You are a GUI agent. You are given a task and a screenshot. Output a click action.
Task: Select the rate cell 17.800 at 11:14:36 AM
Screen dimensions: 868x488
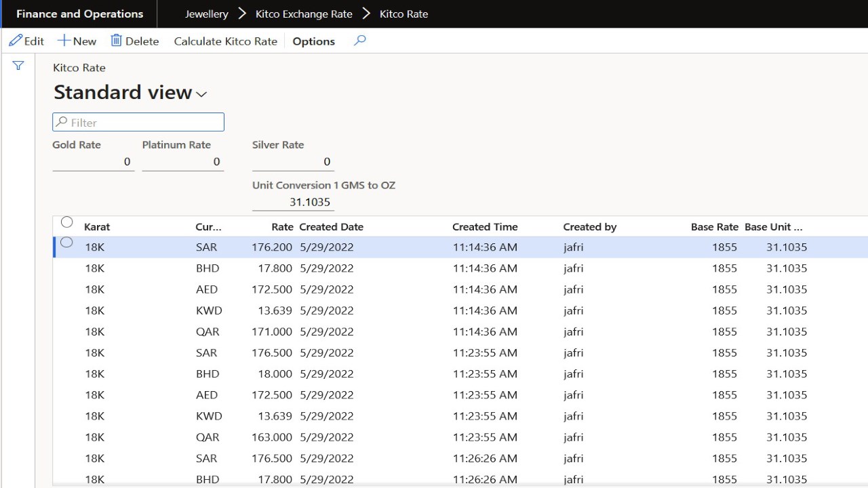point(275,268)
